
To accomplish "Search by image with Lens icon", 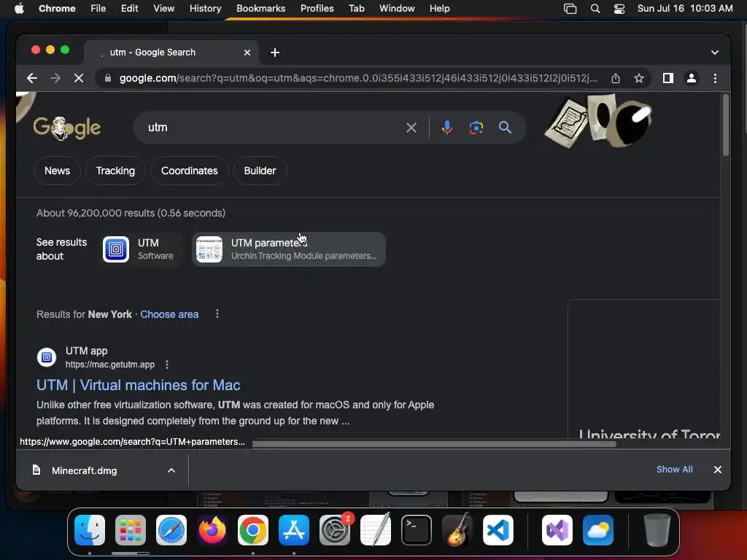I will (x=476, y=128).
